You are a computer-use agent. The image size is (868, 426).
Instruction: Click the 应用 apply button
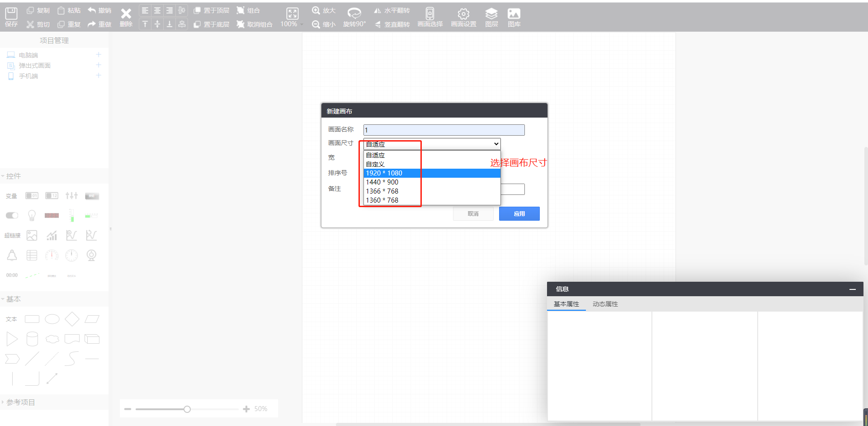519,213
